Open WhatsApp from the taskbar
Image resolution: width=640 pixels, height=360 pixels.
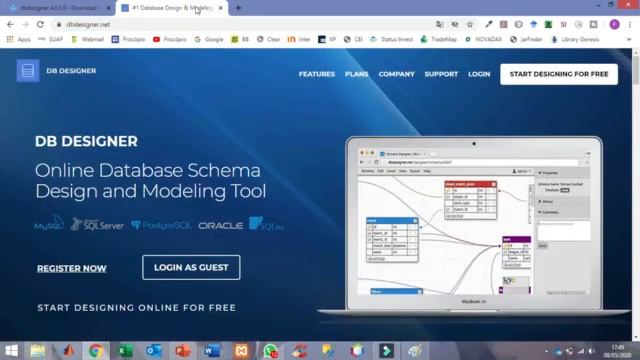270,351
